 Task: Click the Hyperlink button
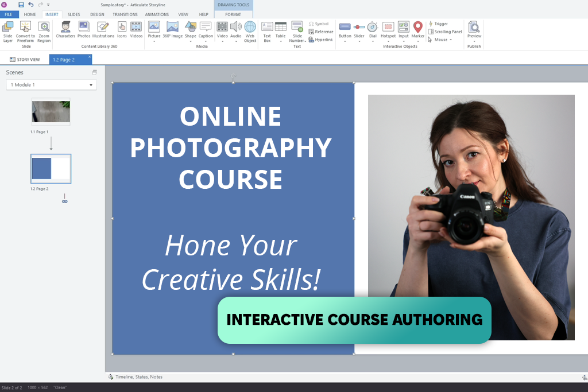click(321, 40)
